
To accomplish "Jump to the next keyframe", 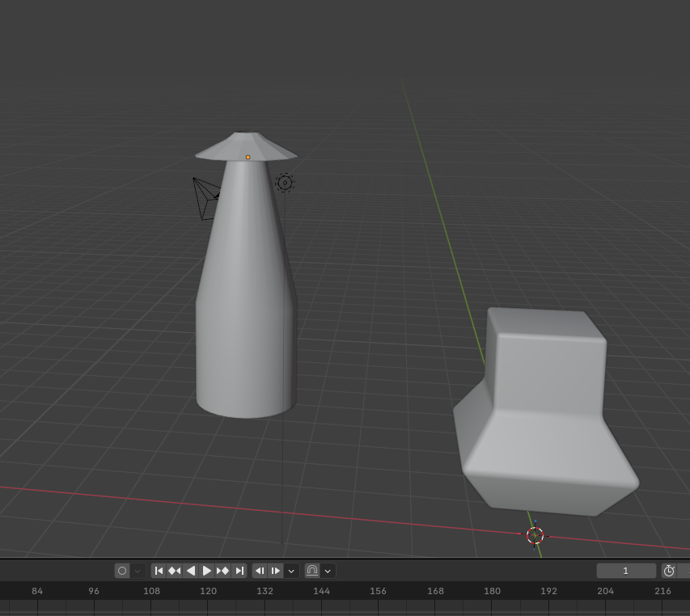I will point(222,571).
